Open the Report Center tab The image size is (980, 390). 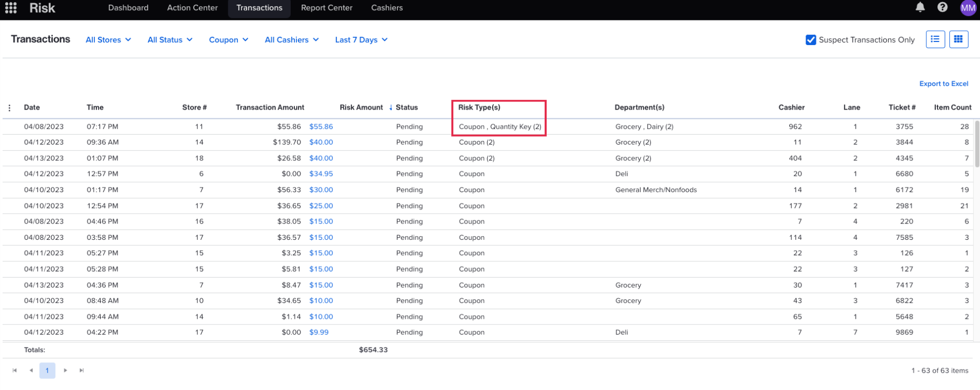[326, 8]
